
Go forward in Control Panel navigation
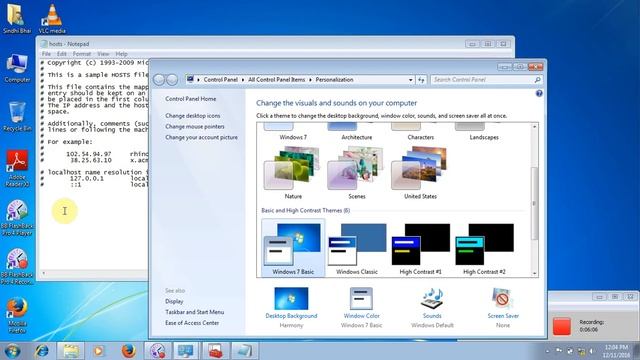(172, 80)
